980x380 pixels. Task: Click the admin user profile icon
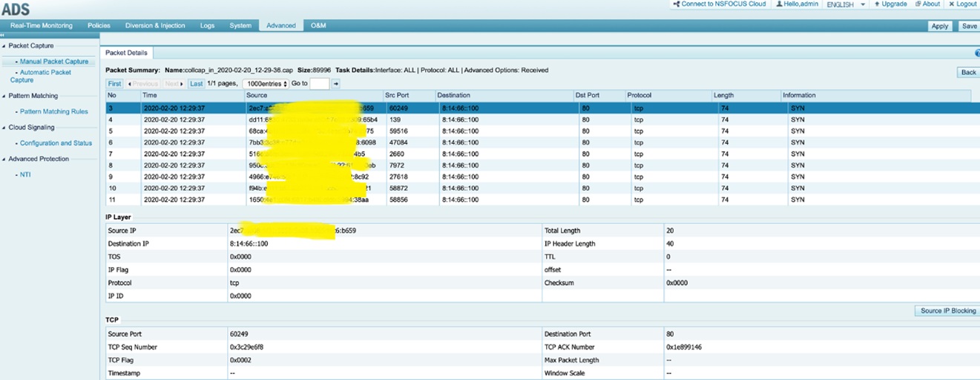coord(780,4)
